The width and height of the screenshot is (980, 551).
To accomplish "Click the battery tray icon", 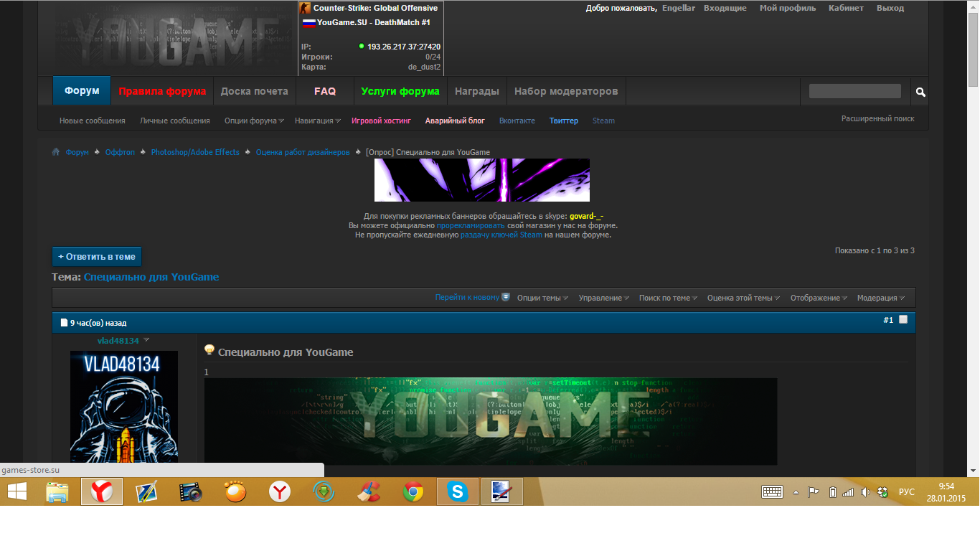I will click(832, 492).
